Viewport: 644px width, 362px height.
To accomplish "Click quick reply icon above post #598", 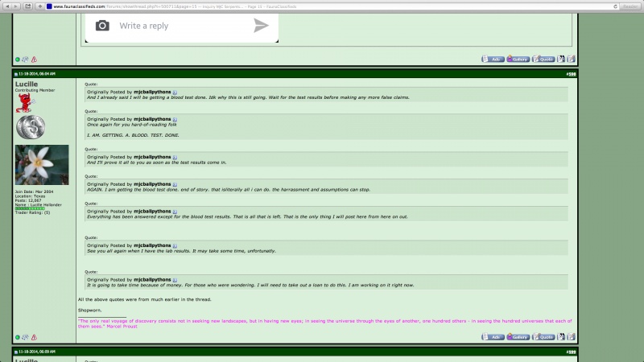I will click(571, 59).
